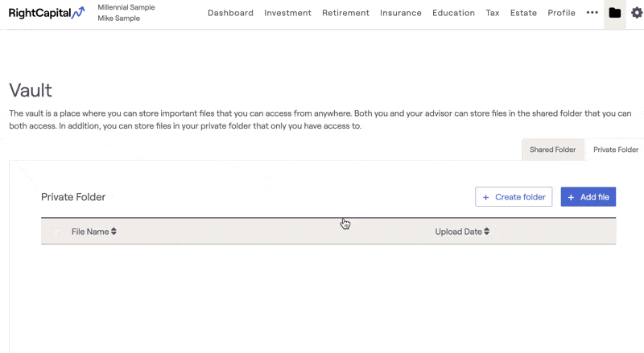The width and height of the screenshot is (644, 353).
Task: Open the Profile page
Action: pos(561,13)
